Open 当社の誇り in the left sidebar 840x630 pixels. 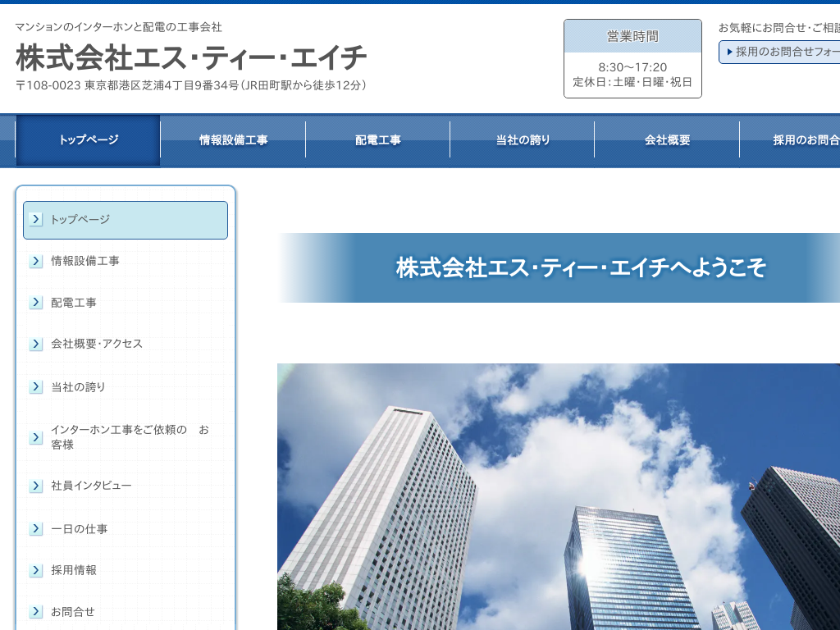(x=126, y=387)
